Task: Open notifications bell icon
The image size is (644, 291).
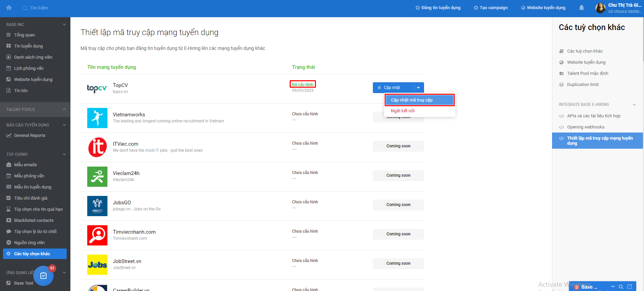Action: (x=581, y=8)
